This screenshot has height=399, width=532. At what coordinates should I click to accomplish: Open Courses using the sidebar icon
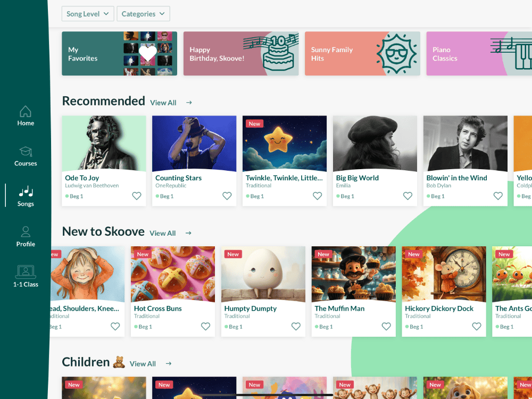pos(26,152)
